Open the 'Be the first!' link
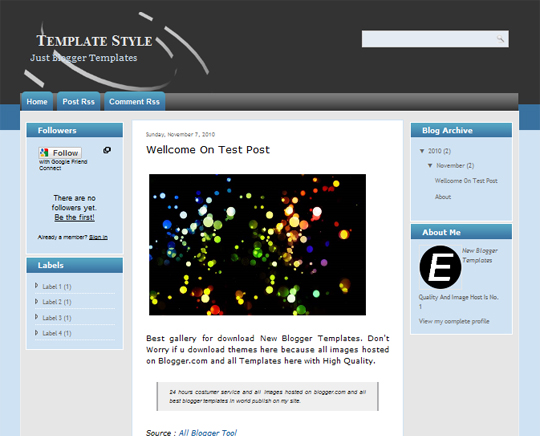Image resolution: width=540 pixels, height=436 pixels. (x=74, y=217)
